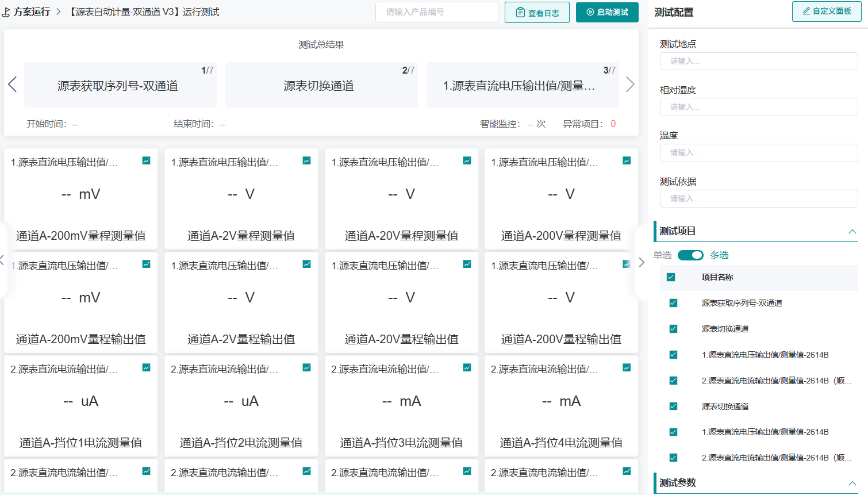Image resolution: width=868 pixels, height=495 pixels.
Task: Focus the 测试依据 input field
Action: point(759,198)
